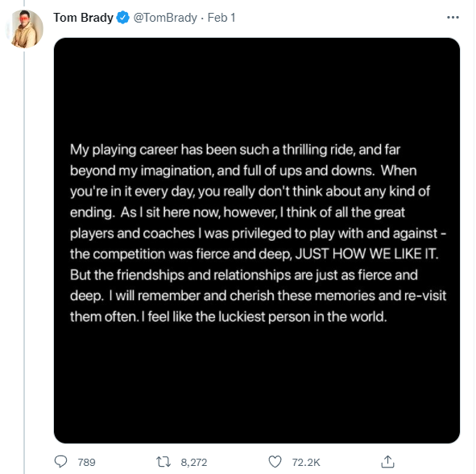This screenshot has width=476, height=474.
Task: Open the @TomBrady handle link
Action: (165, 18)
